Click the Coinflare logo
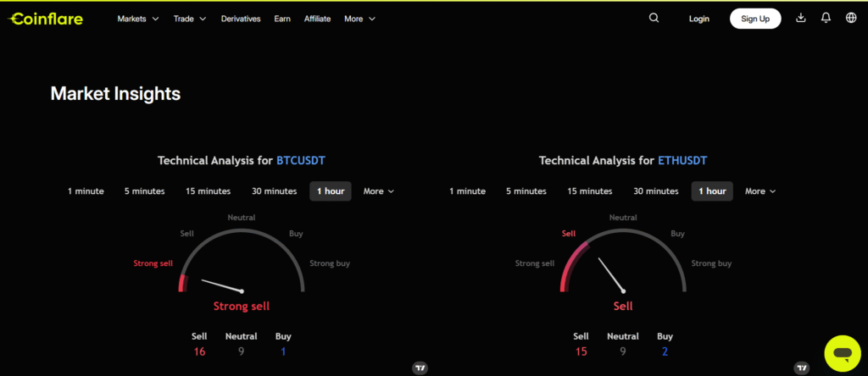This screenshot has width=868, height=376. [x=47, y=19]
